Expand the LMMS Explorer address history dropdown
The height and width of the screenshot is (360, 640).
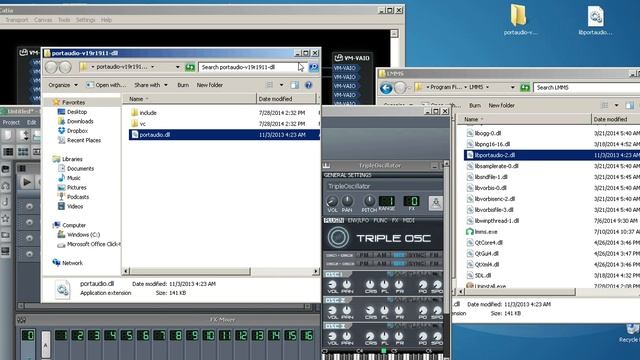tap(513, 87)
